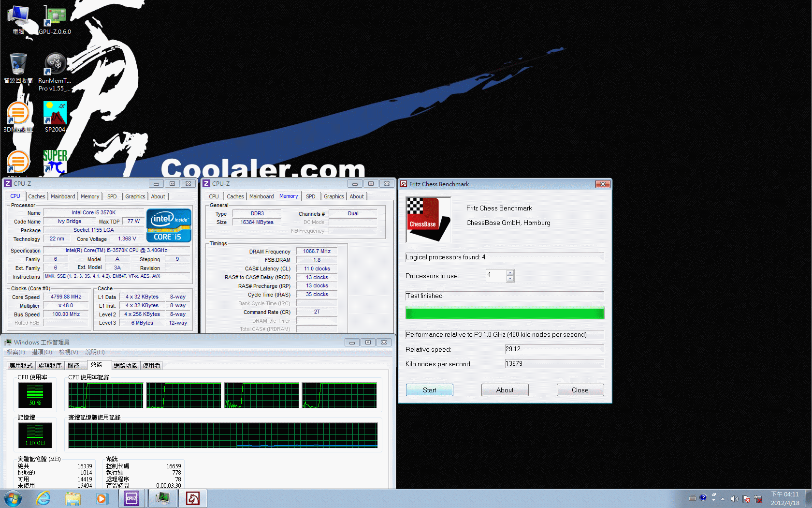
Task: Open SPD tab in right CPU-Z window
Action: [x=310, y=196]
